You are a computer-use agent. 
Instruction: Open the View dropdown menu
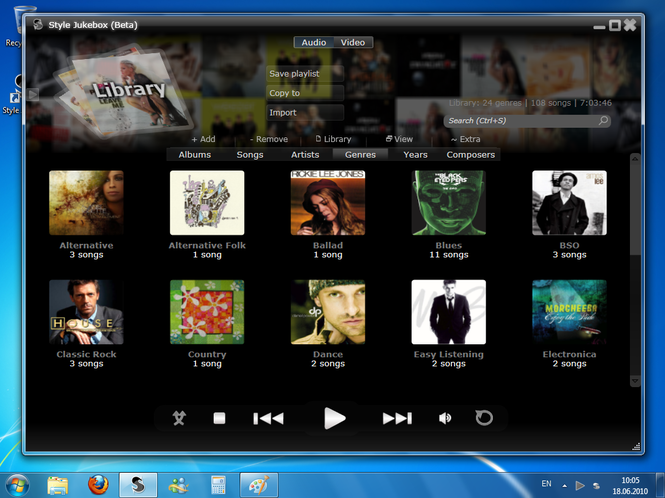[399, 140]
